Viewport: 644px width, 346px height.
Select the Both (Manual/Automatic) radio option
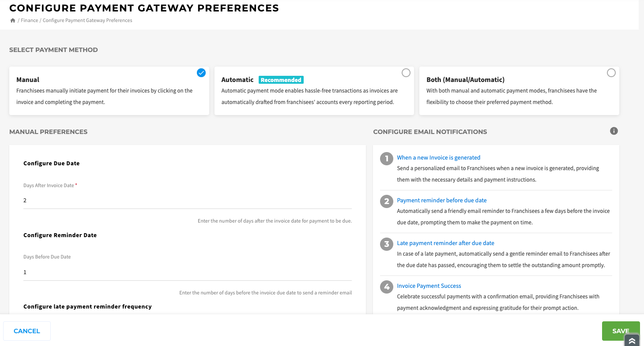point(611,73)
